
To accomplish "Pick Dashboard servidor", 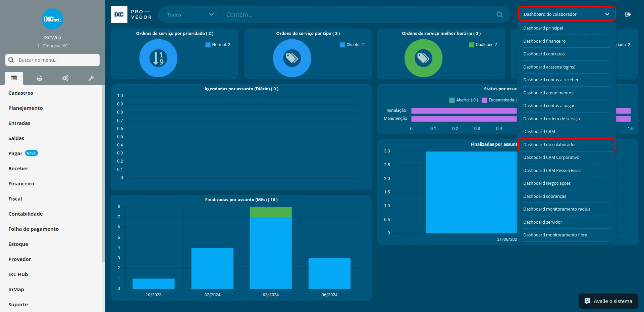I will 567,222.
